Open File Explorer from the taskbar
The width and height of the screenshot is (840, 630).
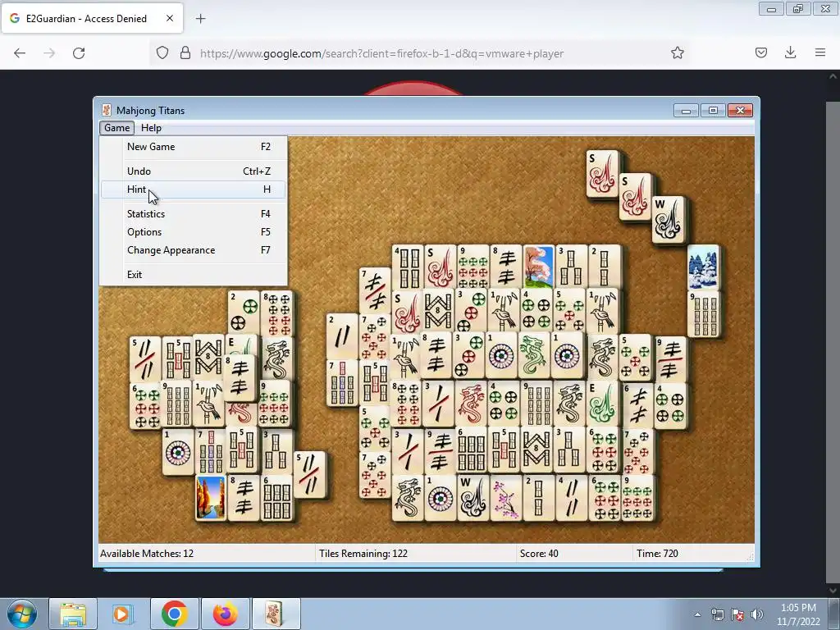pyautogui.click(x=73, y=614)
